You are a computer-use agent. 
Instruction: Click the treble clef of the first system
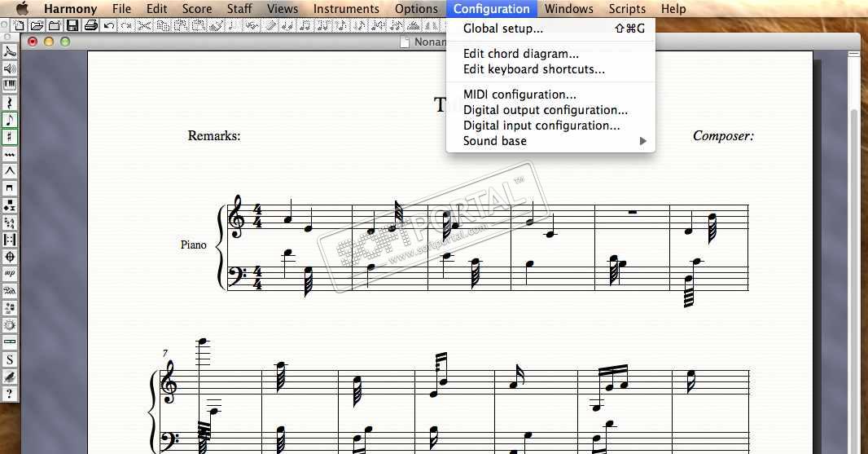(x=237, y=216)
